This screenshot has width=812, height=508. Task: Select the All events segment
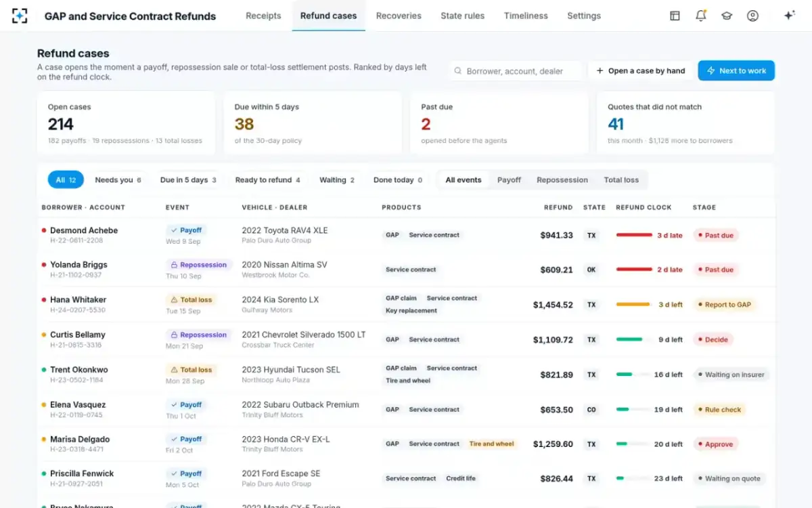pyautogui.click(x=464, y=179)
